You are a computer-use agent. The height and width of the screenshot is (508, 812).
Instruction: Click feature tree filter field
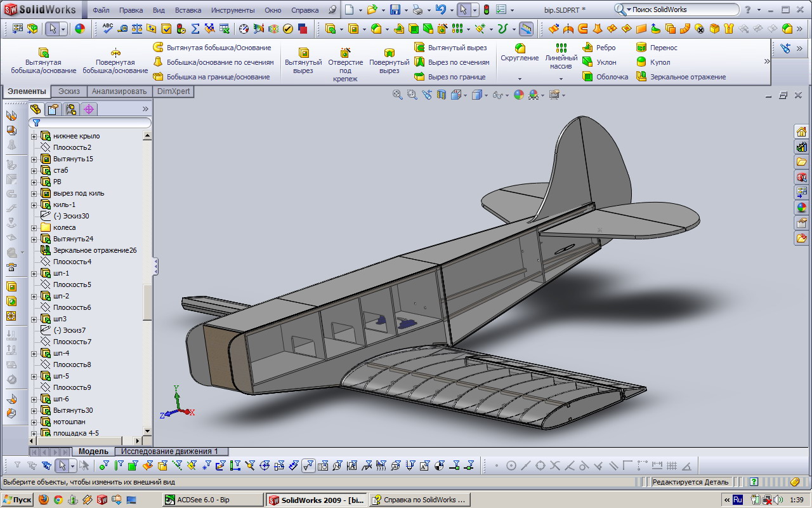click(x=91, y=123)
